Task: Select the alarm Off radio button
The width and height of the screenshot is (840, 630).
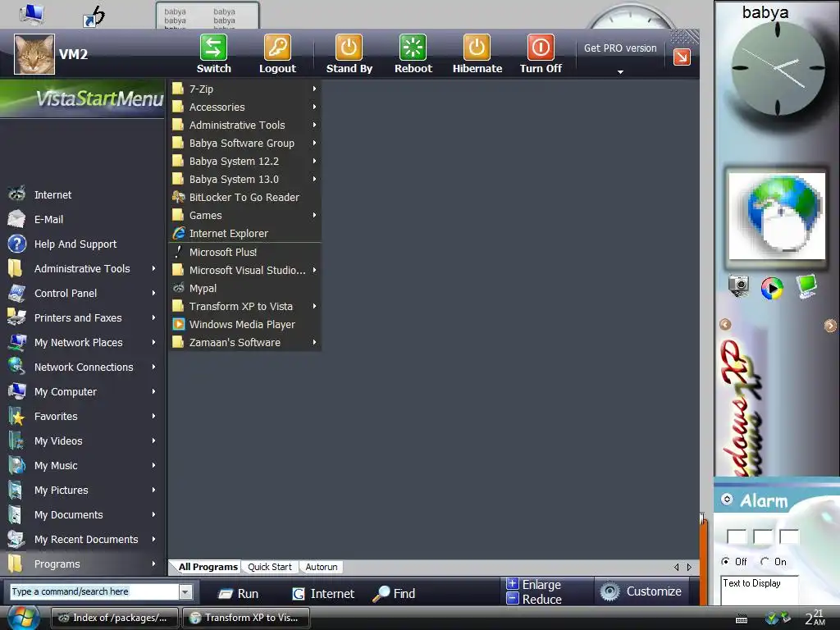Action: [x=726, y=561]
